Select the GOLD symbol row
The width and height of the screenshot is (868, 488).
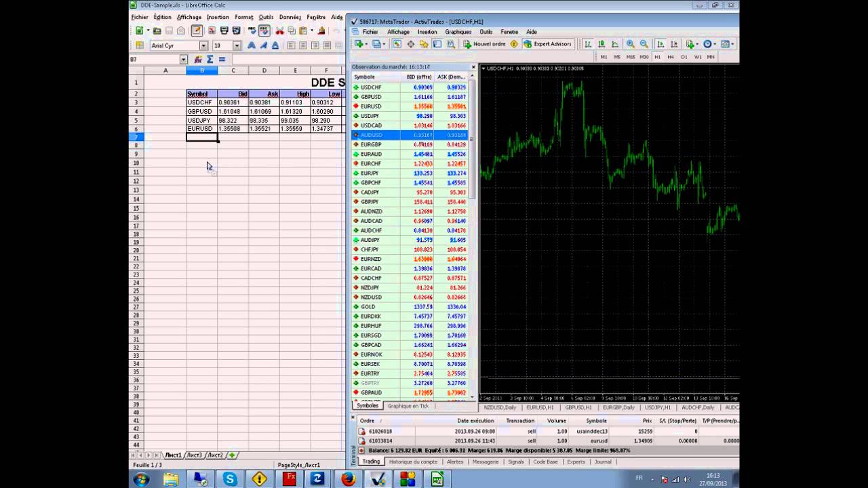pyautogui.click(x=410, y=306)
